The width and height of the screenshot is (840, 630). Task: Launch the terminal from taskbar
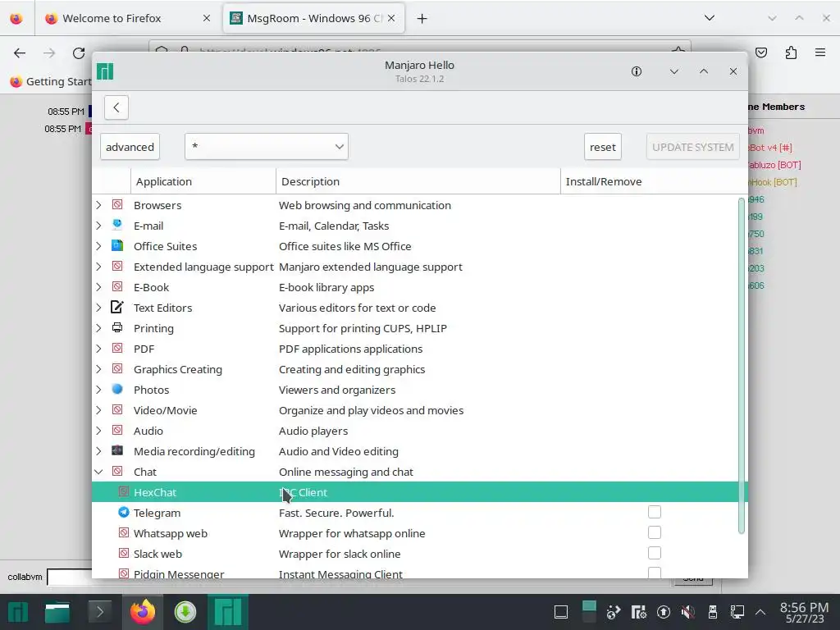coord(99,612)
